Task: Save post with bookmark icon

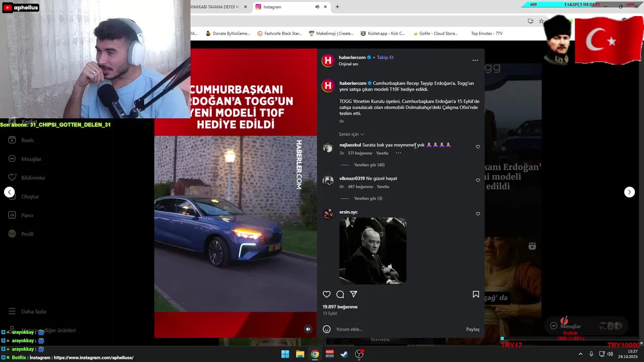Action: coord(476,294)
